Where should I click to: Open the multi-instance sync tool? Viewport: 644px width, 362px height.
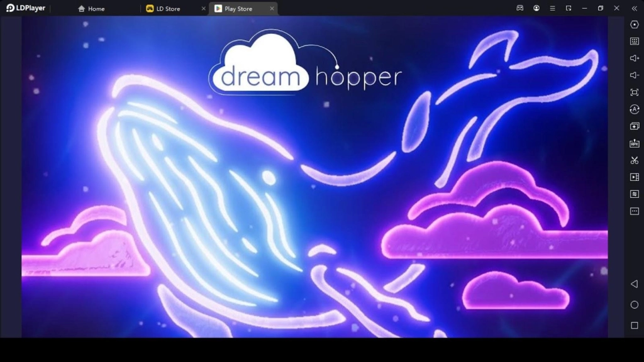pos(634,126)
